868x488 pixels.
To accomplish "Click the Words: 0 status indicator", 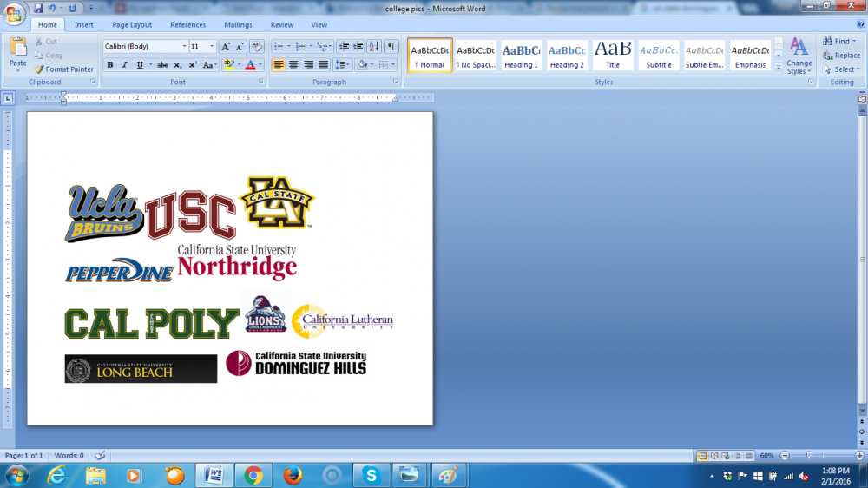I will click(69, 456).
